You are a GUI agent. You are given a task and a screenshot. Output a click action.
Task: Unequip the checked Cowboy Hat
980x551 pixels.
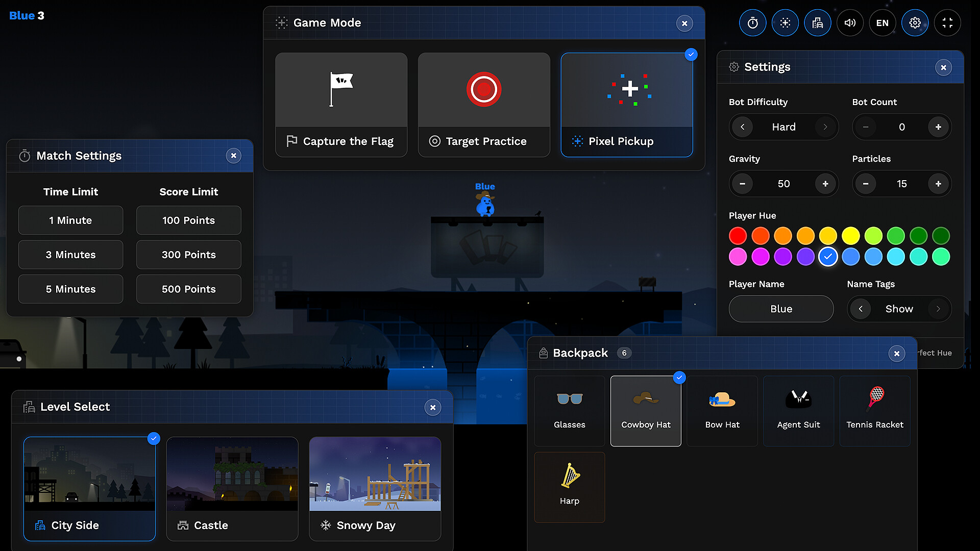click(x=646, y=411)
